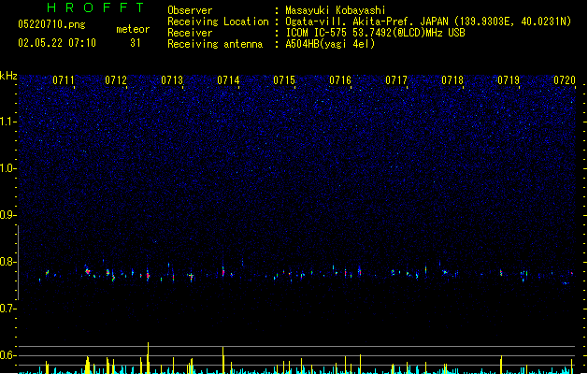588x374 pixels.
Task: Click the 0719 time marker
Action: pyautogui.click(x=509, y=80)
